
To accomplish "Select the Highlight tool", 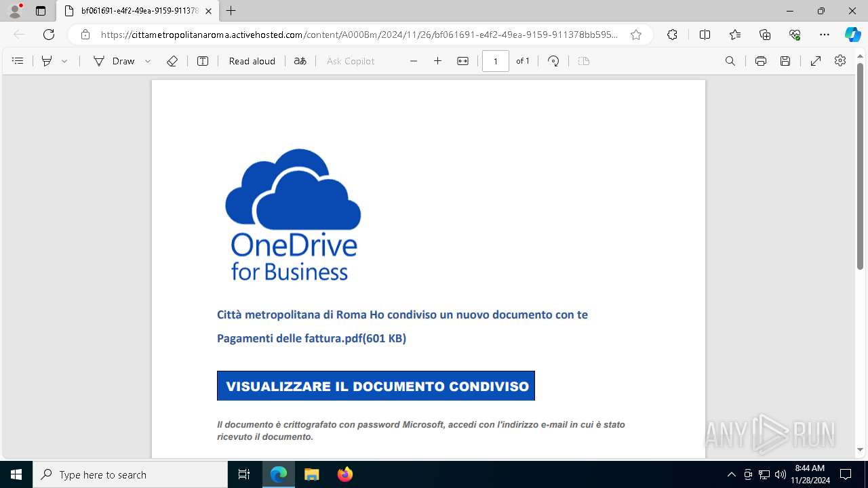I will tap(47, 61).
